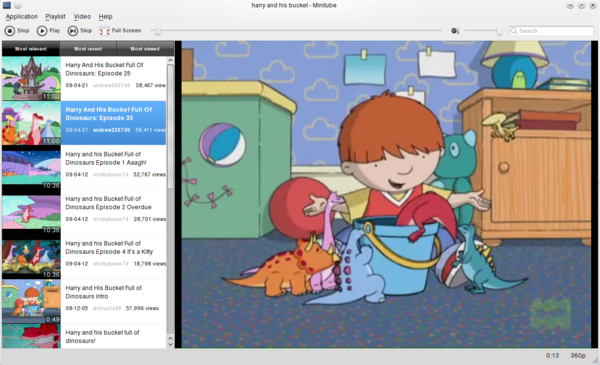Enter Full Screen mode

tap(120, 31)
